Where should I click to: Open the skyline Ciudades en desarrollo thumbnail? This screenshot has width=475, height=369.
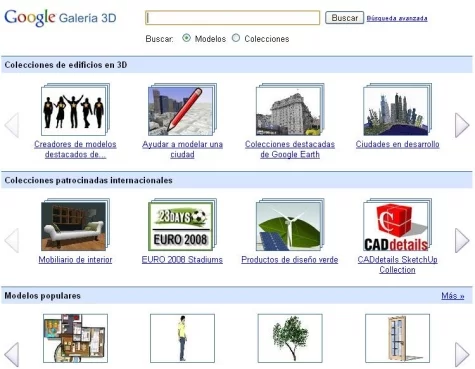pyautogui.click(x=397, y=109)
